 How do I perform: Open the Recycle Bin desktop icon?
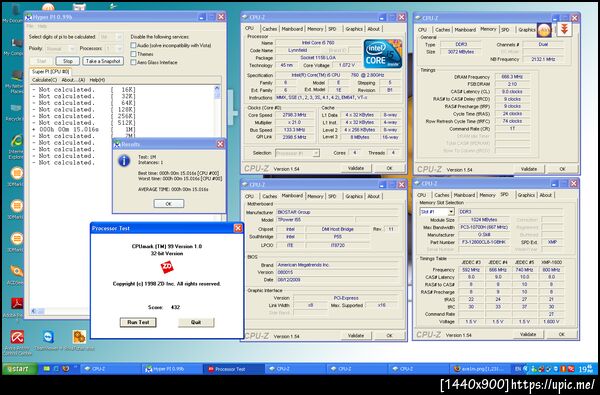pos(15,112)
